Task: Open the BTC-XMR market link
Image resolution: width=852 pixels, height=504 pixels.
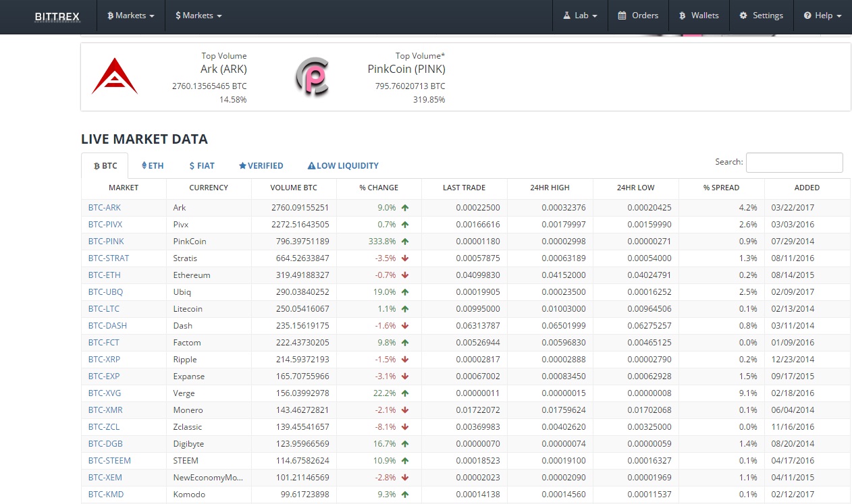Action: pyautogui.click(x=105, y=410)
